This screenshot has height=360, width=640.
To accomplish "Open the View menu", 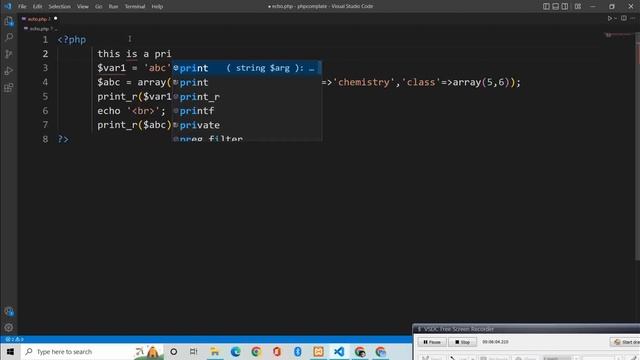I will (x=83, y=7).
